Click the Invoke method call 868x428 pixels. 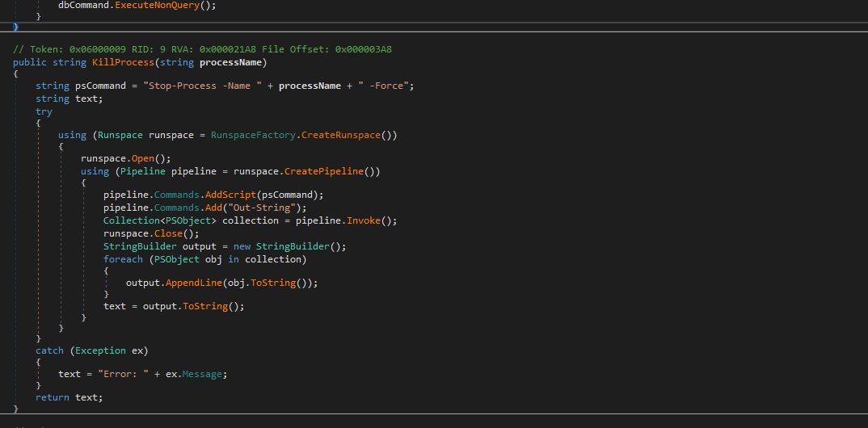[364, 220]
